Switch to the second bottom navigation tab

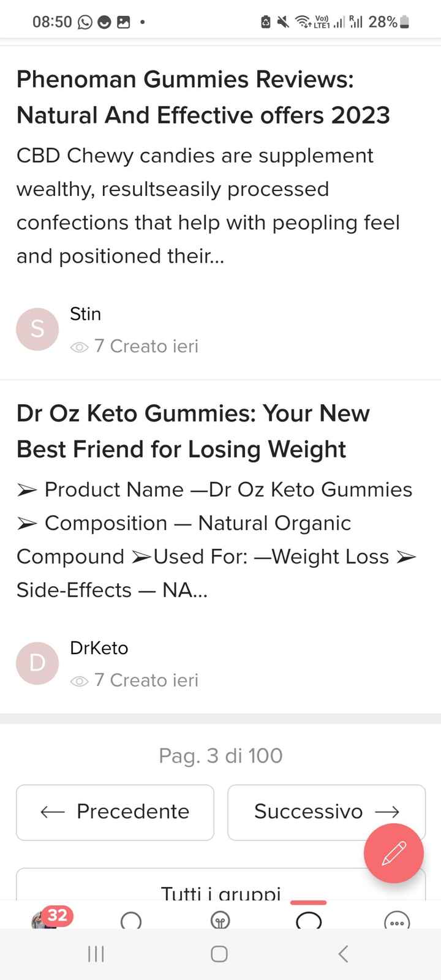pyautogui.click(x=131, y=921)
